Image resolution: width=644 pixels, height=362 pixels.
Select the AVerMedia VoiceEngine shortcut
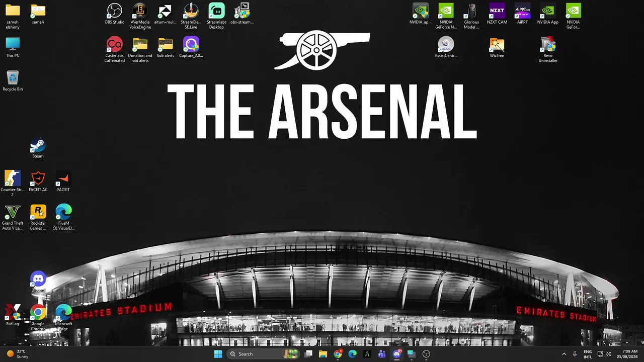[x=140, y=16]
